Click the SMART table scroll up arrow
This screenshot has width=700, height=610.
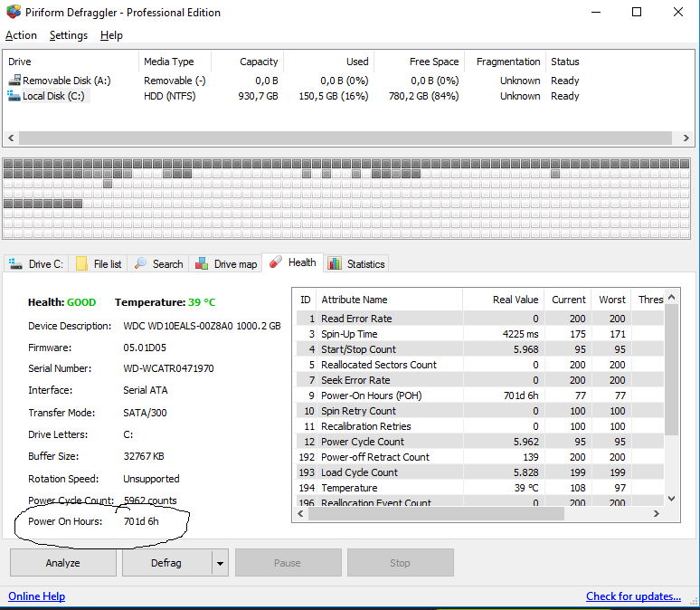tap(671, 297)
